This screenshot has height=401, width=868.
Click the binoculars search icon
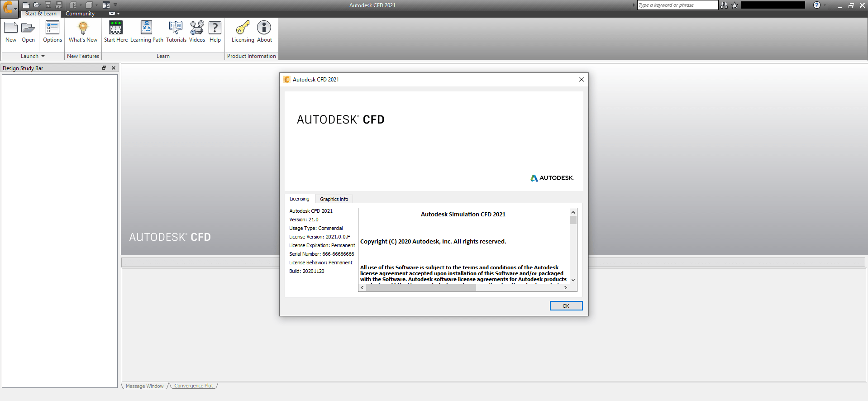click(x=724, y=5)
